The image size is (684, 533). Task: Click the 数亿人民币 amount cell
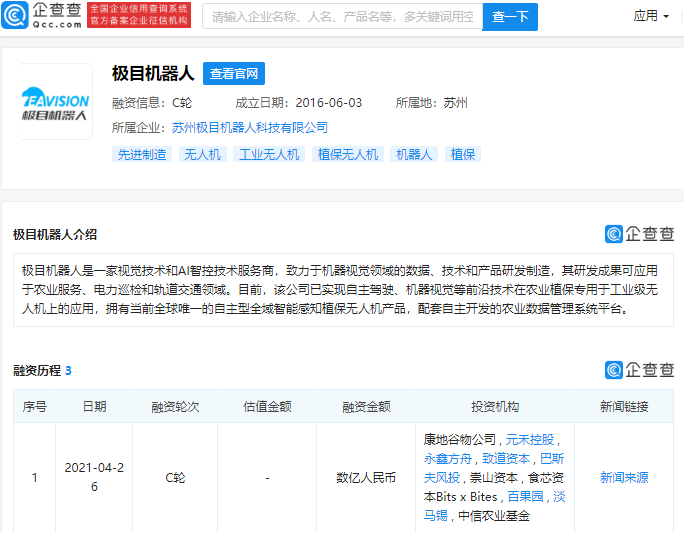366,478
